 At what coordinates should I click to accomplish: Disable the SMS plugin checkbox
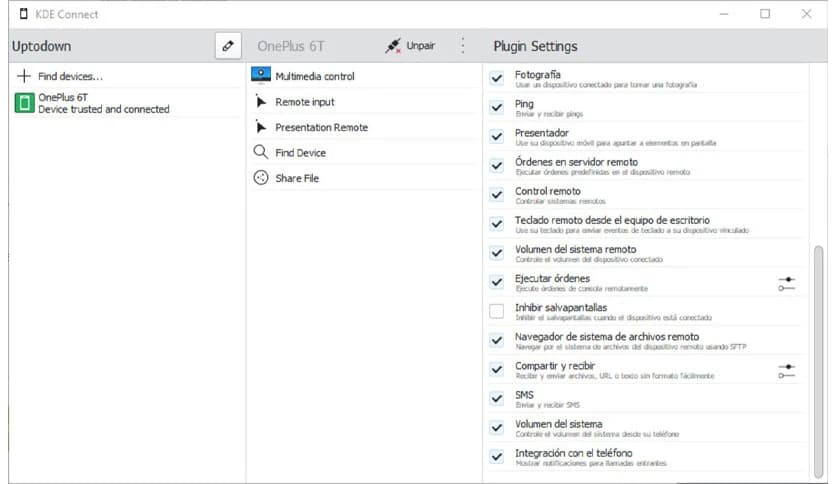coord(496,398)
